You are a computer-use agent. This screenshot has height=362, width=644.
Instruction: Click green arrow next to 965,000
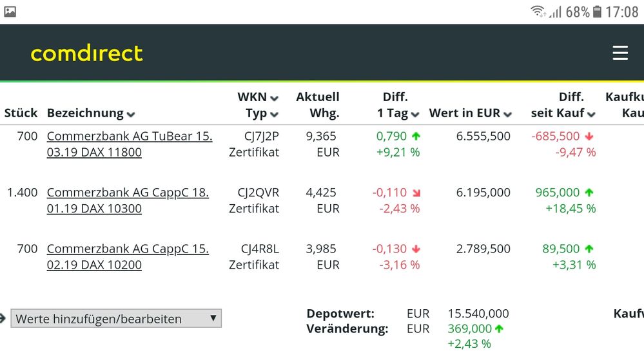tap(589, 193)
